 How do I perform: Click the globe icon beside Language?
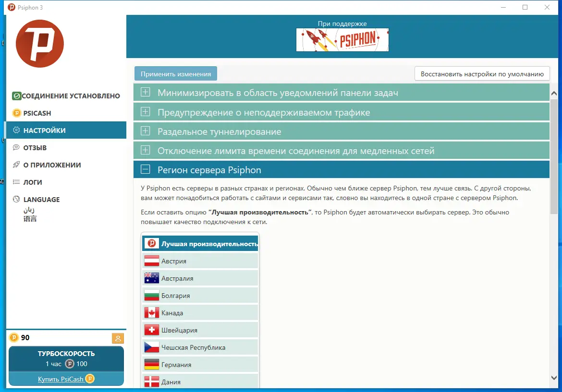click(x=16, y=199)
